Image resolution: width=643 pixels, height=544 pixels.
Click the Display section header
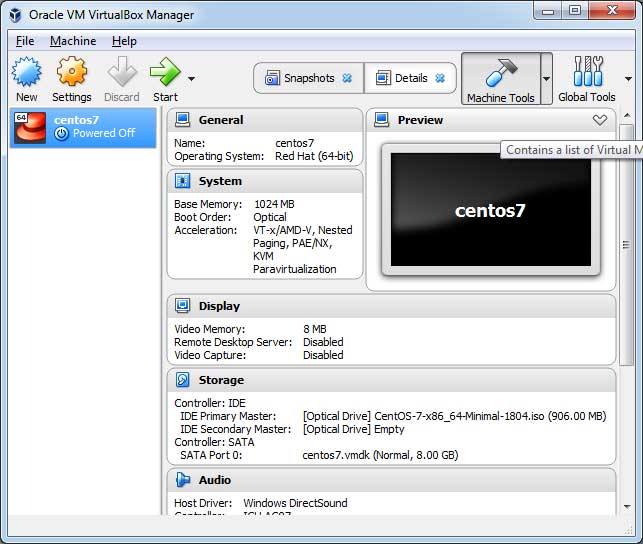[x=392, y=306]
